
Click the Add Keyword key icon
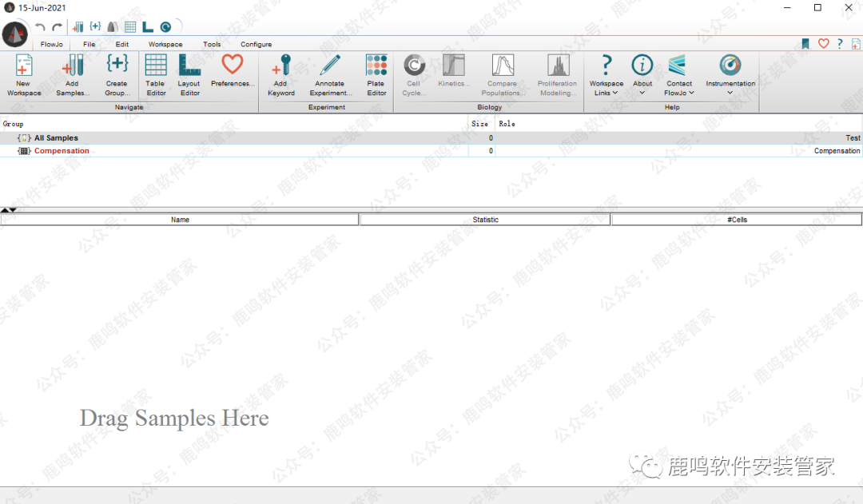click(x=280, y=67)
